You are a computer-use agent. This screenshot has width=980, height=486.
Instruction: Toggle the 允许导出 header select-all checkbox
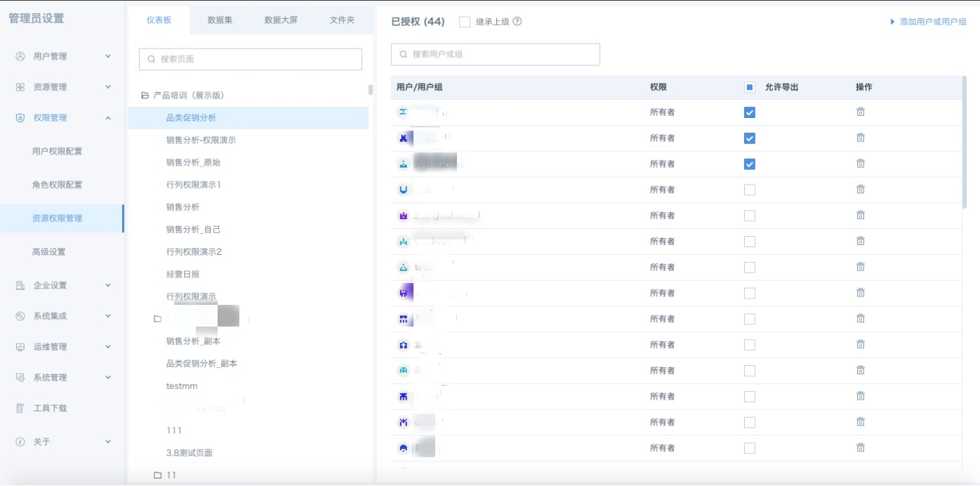coord(749,87)
